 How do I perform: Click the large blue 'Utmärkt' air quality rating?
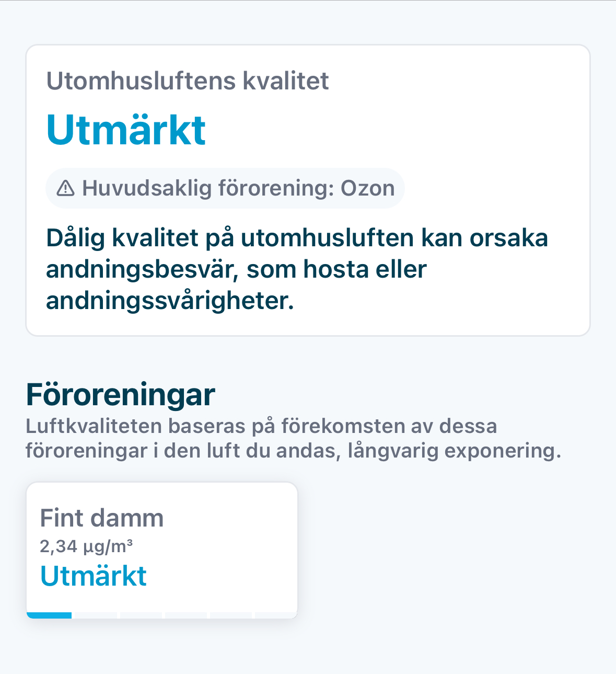pos(126,130)
